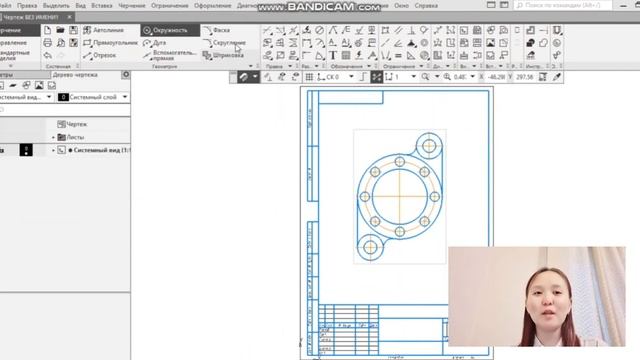Select the Чертеж БЕЗ ИМЕНИ1 document tab
Image resolution: width=640 pixels, height=360 pixels.
coord(31,17)
